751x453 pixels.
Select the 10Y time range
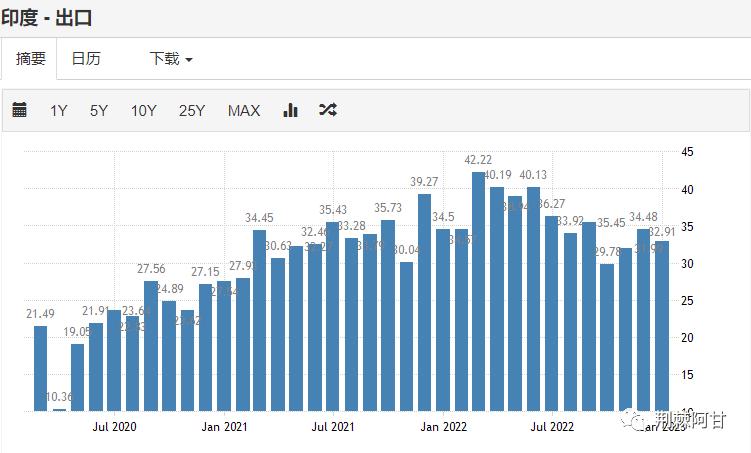tap(143, 110)
